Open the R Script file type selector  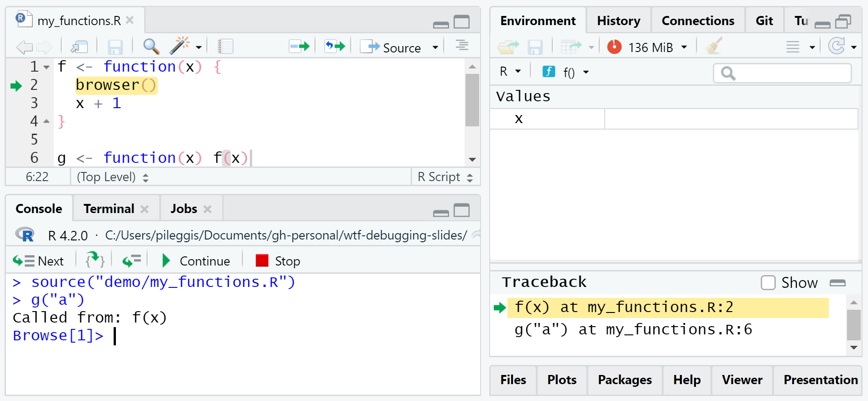pos(445,177)
